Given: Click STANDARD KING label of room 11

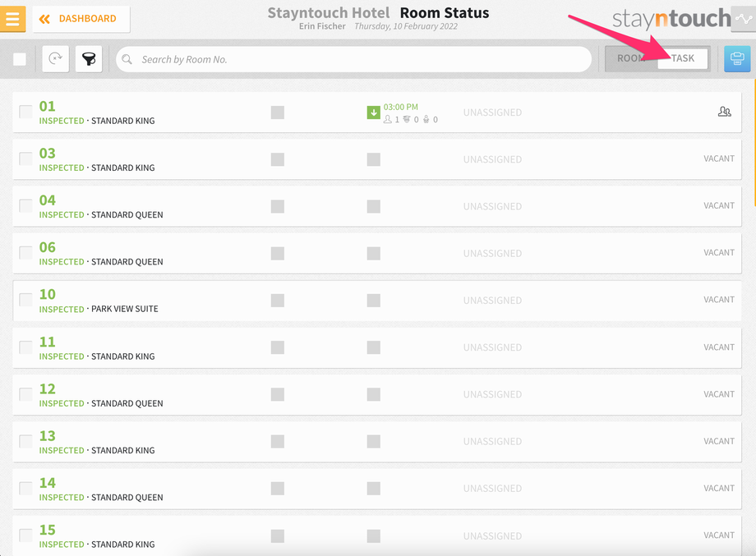Looking at the screenshot, I should point(123,356).
